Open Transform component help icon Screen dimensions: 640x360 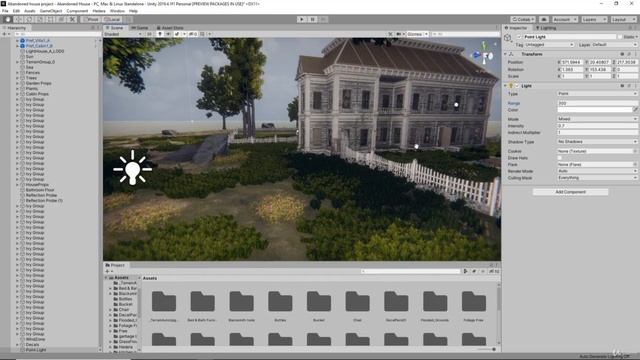(x=622, y=54)
